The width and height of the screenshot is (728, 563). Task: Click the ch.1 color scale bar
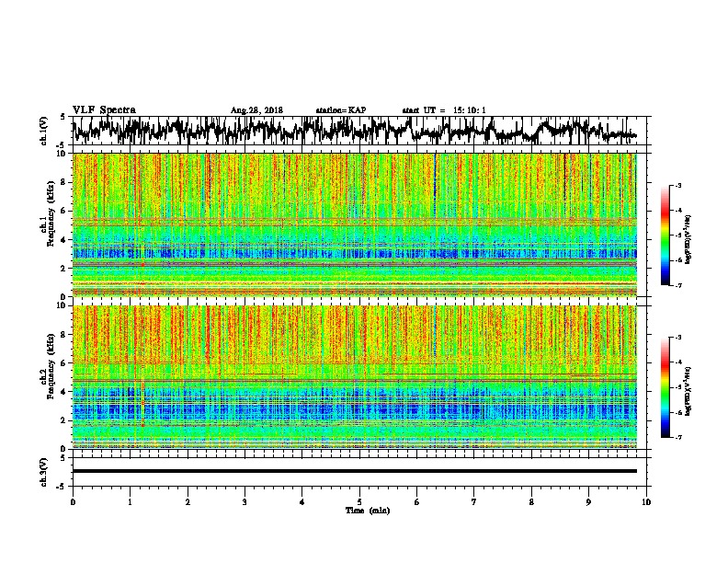[x=665, y=236]
